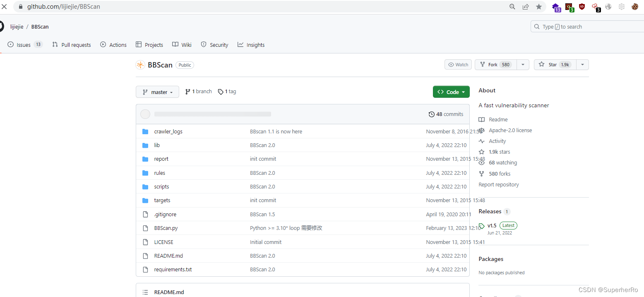644x297 pixels.
Task: Click the browser address bar URL
Action: point(64,7)
